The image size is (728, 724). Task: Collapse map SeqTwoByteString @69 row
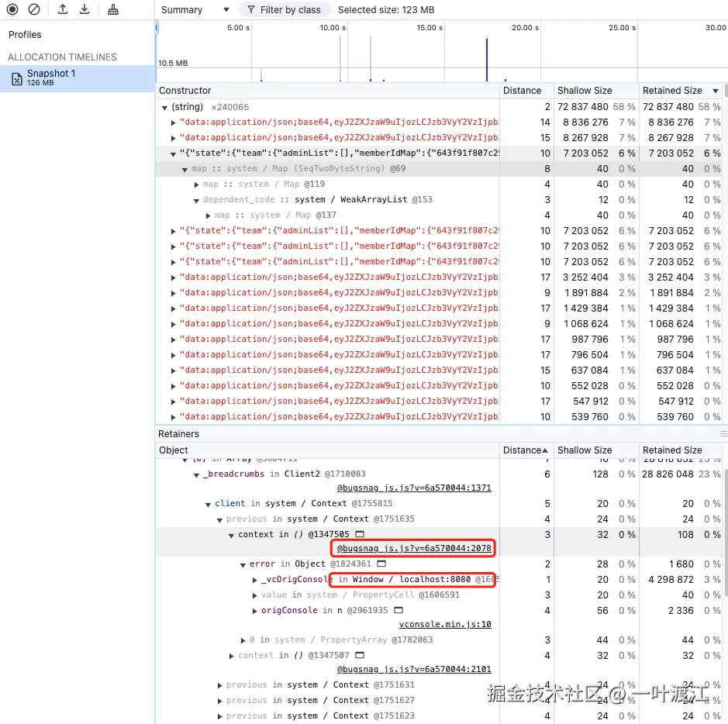click(185, 170)
